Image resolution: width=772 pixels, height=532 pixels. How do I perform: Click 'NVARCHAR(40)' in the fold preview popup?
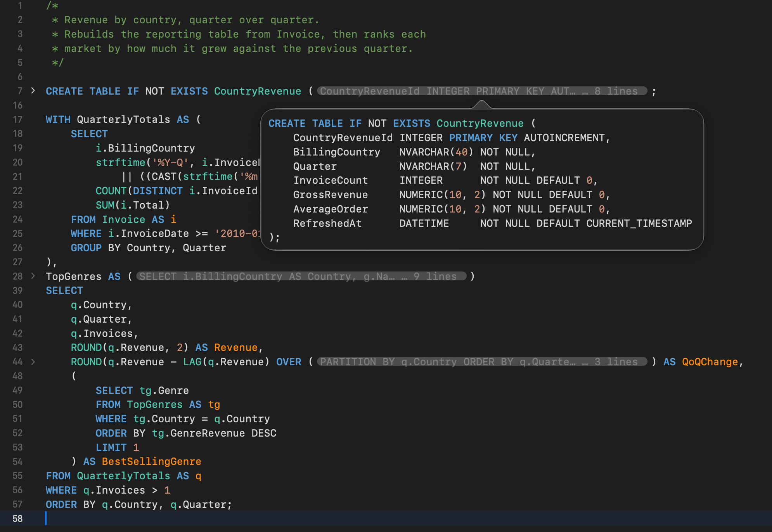(436, 152)
